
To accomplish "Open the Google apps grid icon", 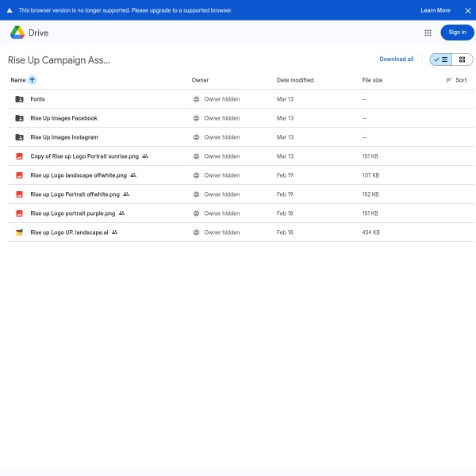I will tap(428, 33).
